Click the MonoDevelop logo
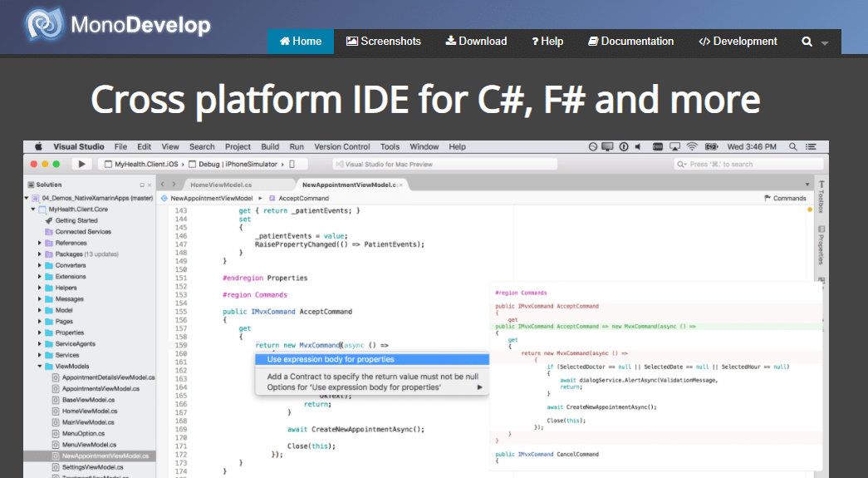Image resolution: width=868 pixels, height=478 pixels. pos(117,24)
